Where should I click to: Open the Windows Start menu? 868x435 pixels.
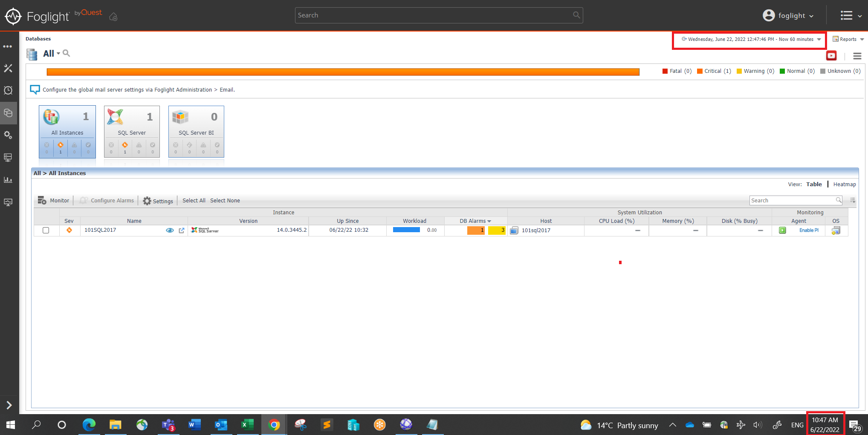point(11,425)
